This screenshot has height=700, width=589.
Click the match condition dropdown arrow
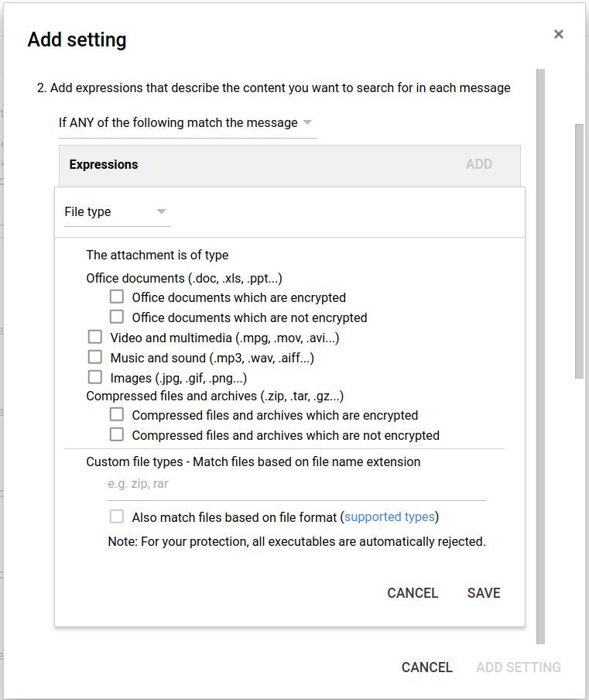307,122
